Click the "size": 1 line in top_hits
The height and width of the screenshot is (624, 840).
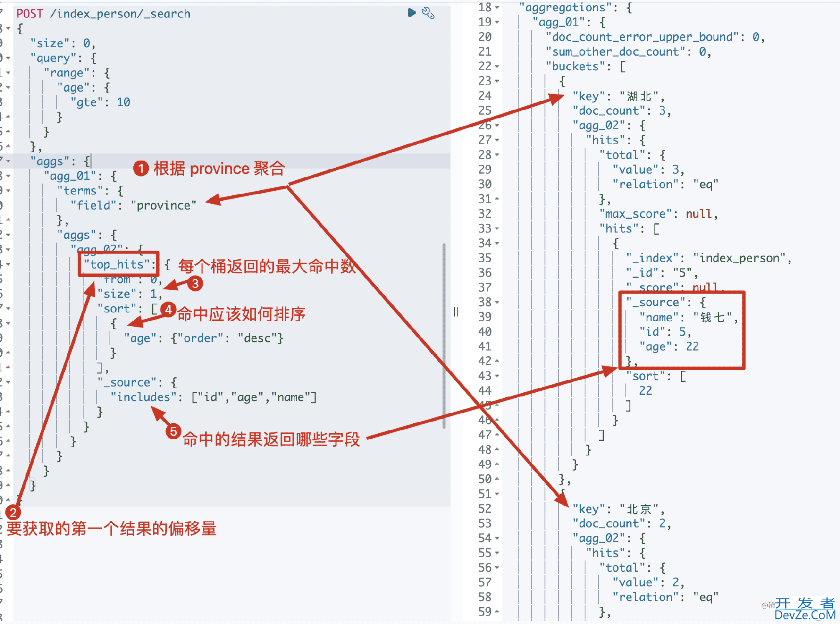[130, 294]
